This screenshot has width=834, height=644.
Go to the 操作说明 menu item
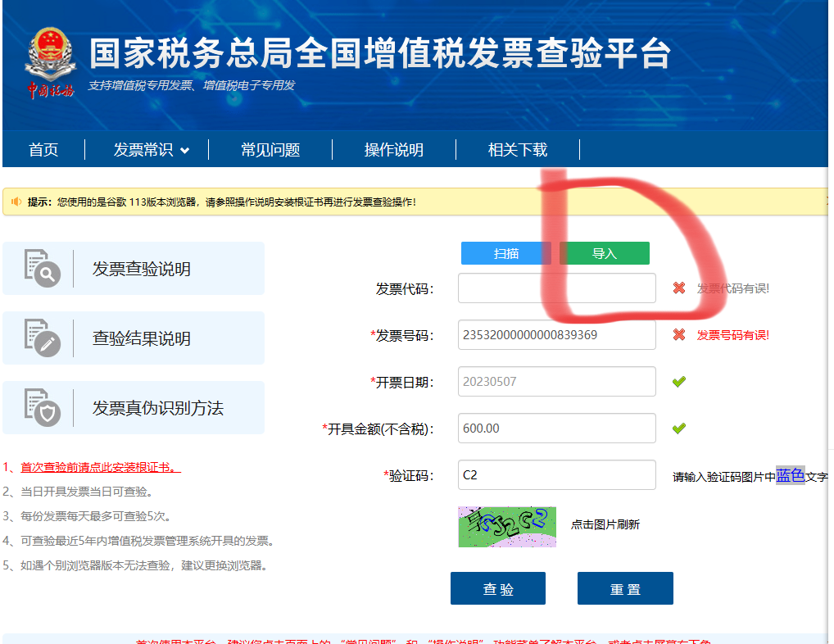coord(394,150)
